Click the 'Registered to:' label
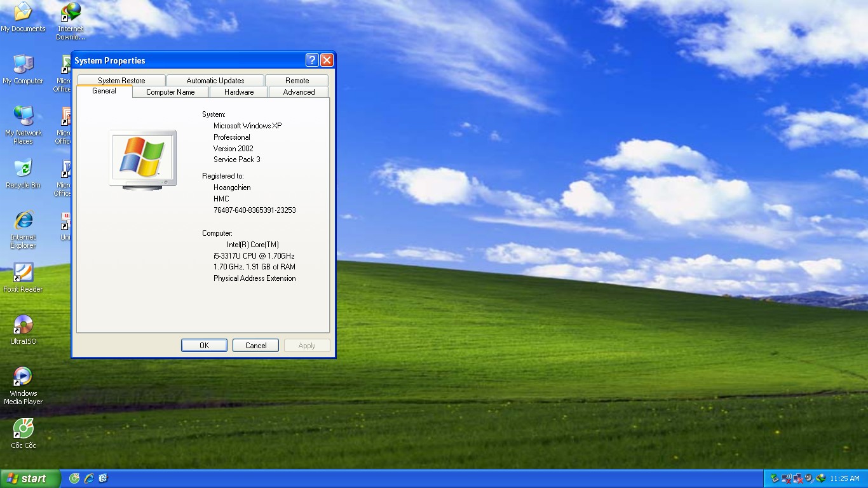The height and width of the screenshot is (488, 868). 222,176
